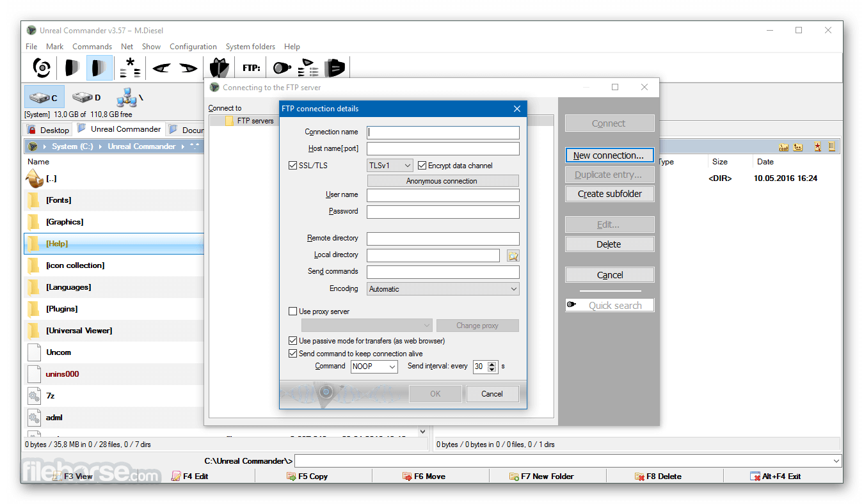Click the Remote directory field
The image size is (864, 504).
[x=443, y=239]
